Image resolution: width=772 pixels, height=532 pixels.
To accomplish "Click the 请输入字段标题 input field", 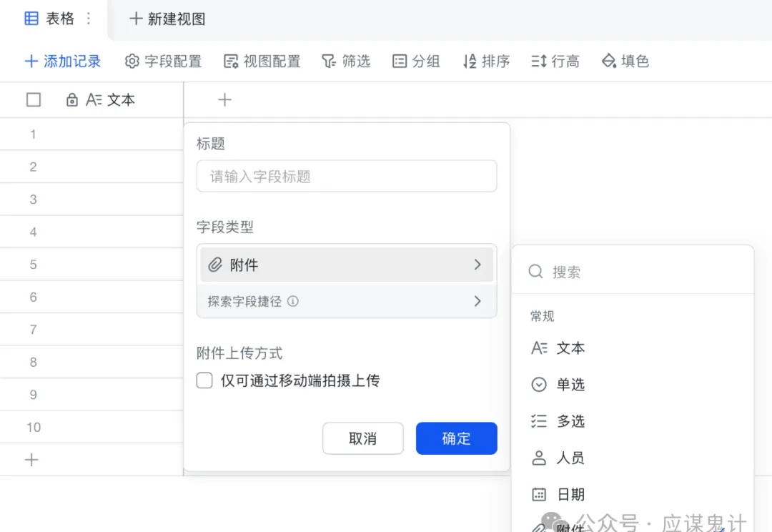I will point(346,176).
